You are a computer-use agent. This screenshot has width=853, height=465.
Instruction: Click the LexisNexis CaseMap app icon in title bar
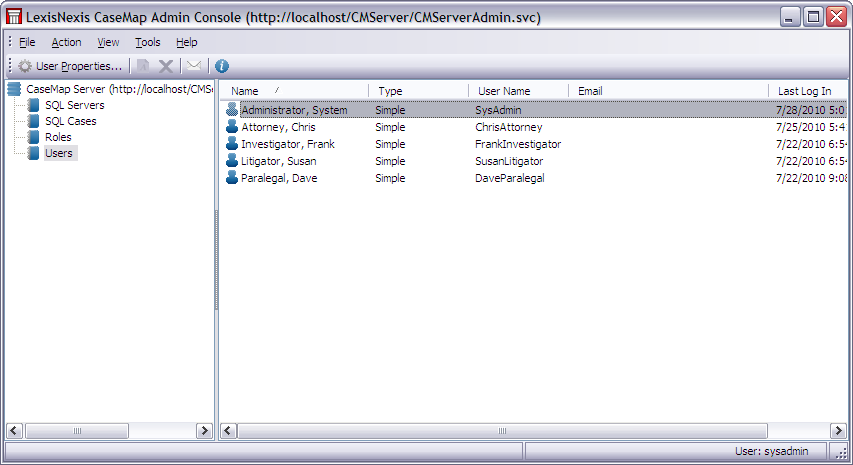click(x=14, y=17)
